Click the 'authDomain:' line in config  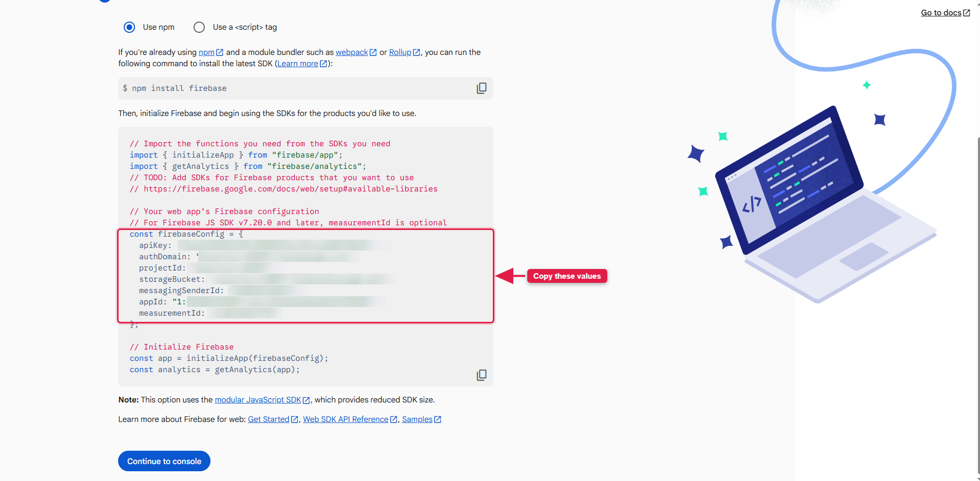(x=249, y=257)
